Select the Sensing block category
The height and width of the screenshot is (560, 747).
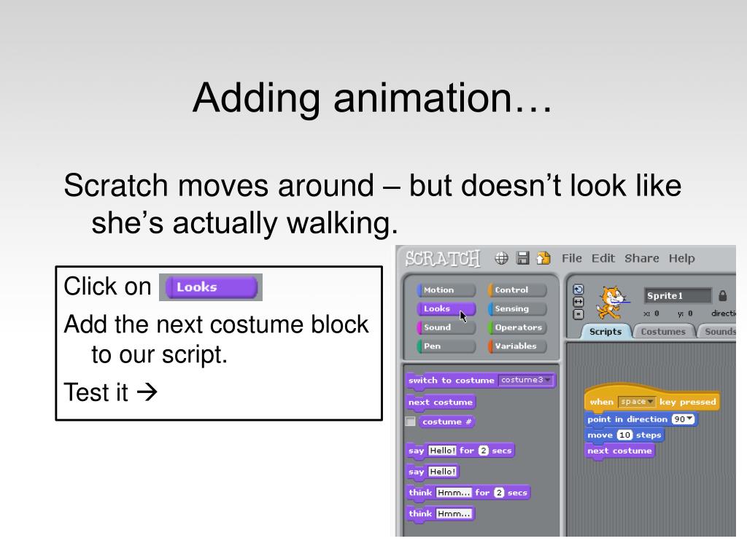pos(517,308)
